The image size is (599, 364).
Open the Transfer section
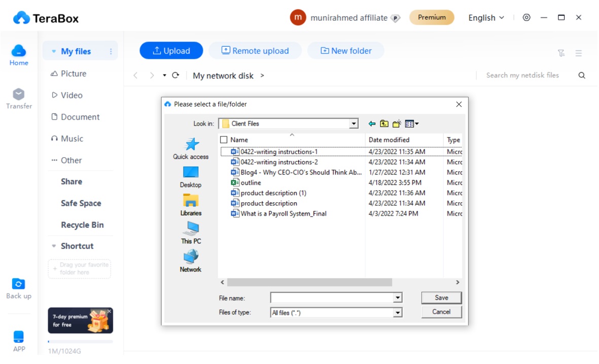click(19, 99)
